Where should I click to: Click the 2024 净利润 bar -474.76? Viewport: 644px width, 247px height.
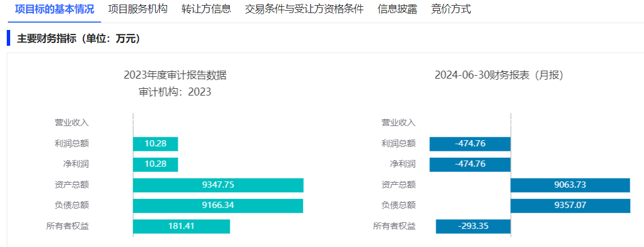click(x=470, y=164)
